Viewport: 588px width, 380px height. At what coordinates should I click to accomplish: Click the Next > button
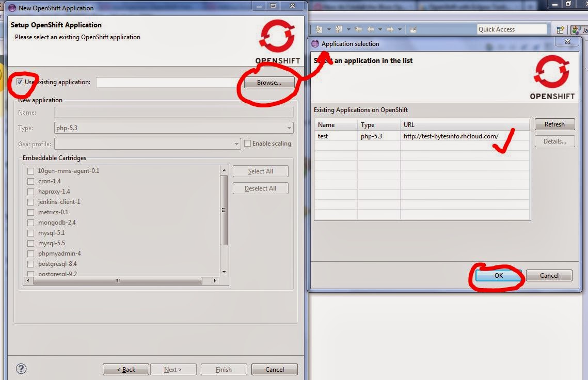[173, 370]
